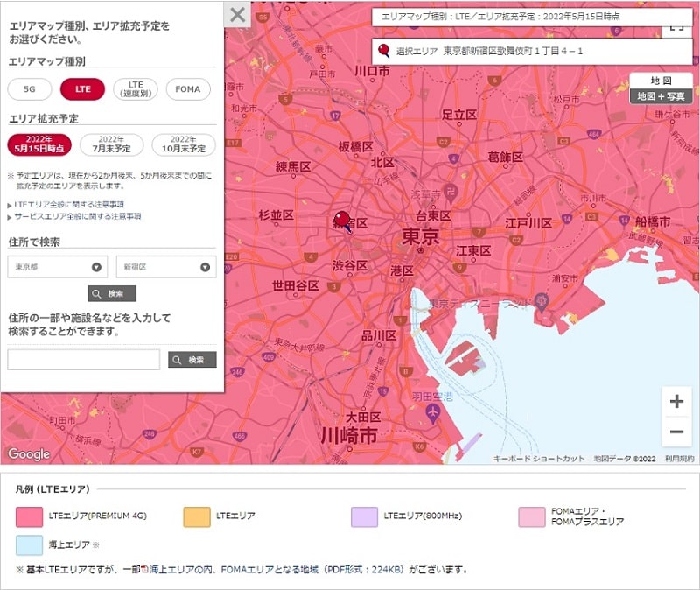Open the 新宿区 ward dropdown
Image resolution: width=700 pixels, height=590 pixels.
click(166, 267)
